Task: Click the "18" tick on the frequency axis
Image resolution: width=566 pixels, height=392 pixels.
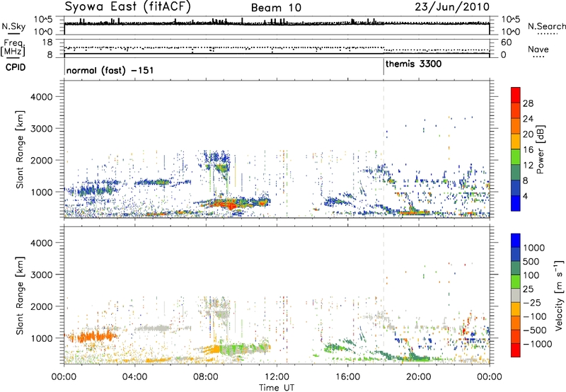Action: [x=47, y=42]
